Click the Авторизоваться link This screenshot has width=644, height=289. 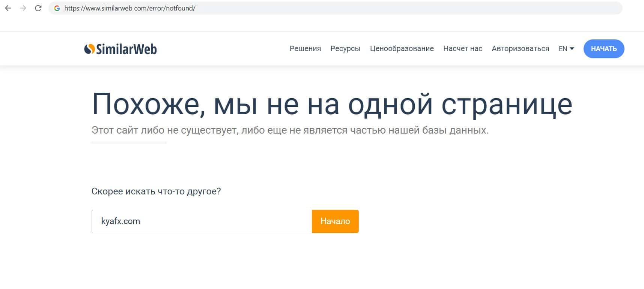[520, 48]
